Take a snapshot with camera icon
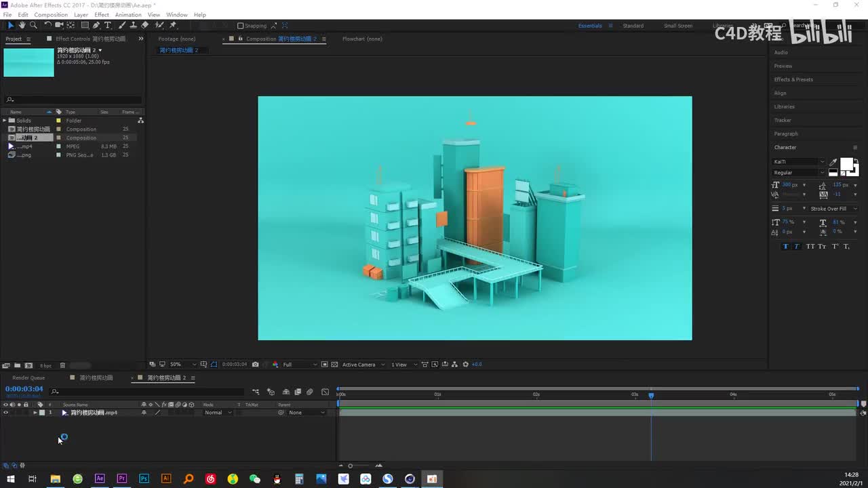 255,365
